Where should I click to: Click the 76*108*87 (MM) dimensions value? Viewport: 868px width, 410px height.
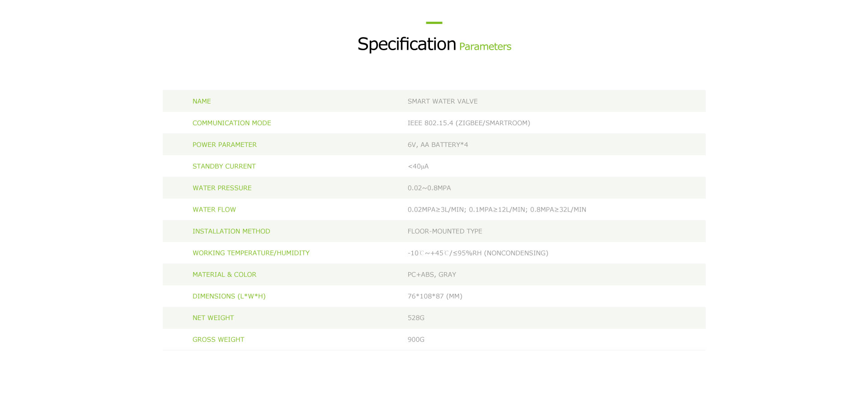[x=435, y=297]
